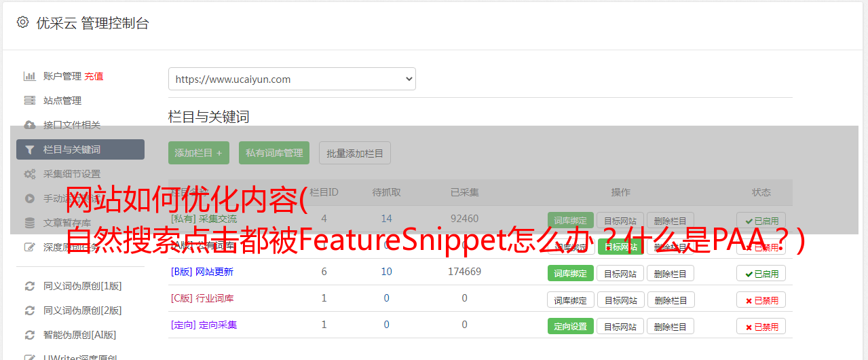This screenshot has width=868, height=360.
Task: Open the https://www.ucaiyun.com site dropdown
Action: pos(292,79)
